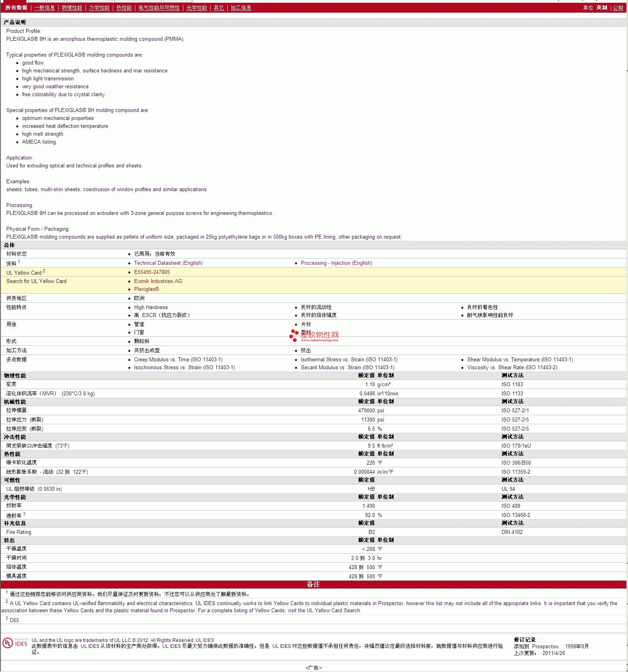
Task: Click the Search for UL Yellow Card label
Action: click(x=36, y=281)
